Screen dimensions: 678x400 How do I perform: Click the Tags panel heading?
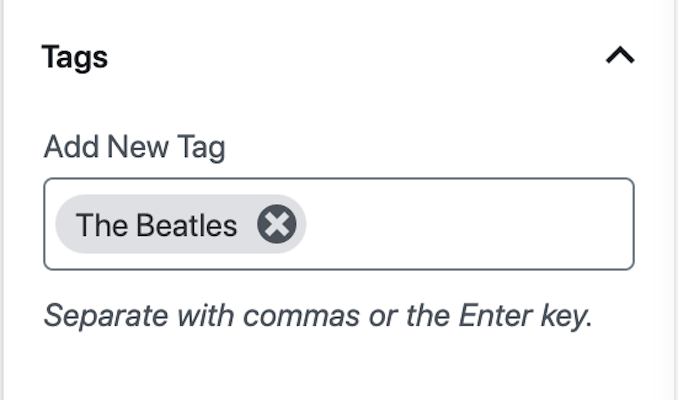(74, 57)
